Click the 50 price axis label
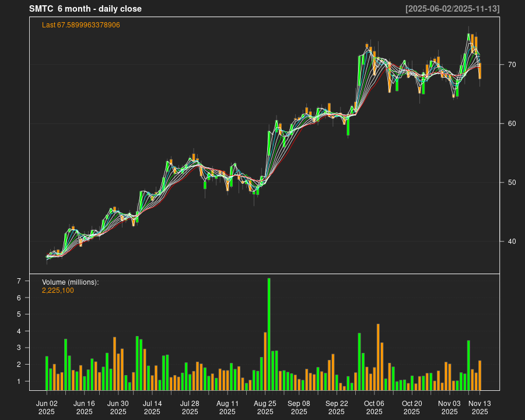Image resolution: width=525 pixels, height=420 pixels. click(512, 183)
